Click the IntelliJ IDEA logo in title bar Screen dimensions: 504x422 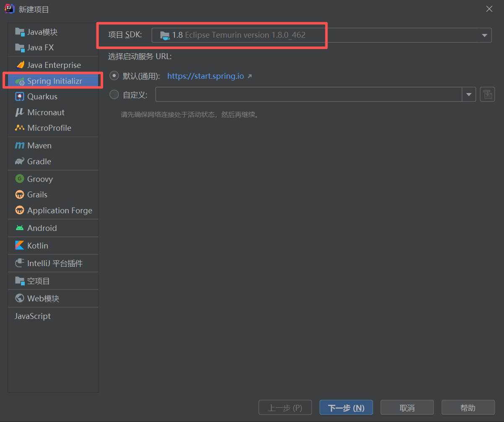tap(9, 9)
